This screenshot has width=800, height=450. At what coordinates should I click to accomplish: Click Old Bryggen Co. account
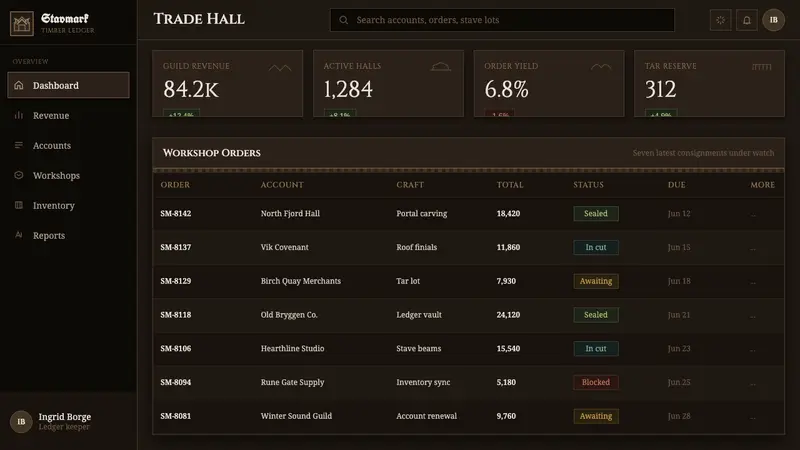[x=289, y=315]
